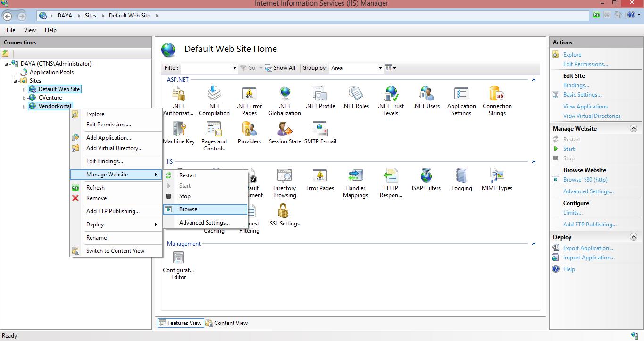Image resolution: width=644 pixels, height=341 pixels.
Task: Open .NET Error Pages feature
Action: (x=249, y=101)
